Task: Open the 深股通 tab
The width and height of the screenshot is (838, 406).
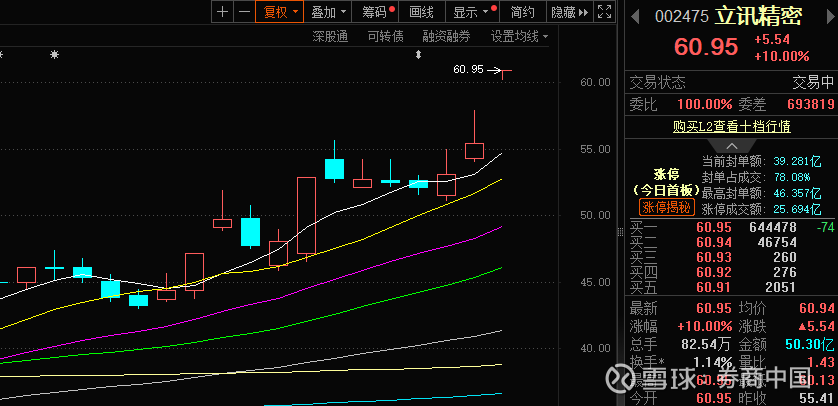Action: (x=330, y=37)
